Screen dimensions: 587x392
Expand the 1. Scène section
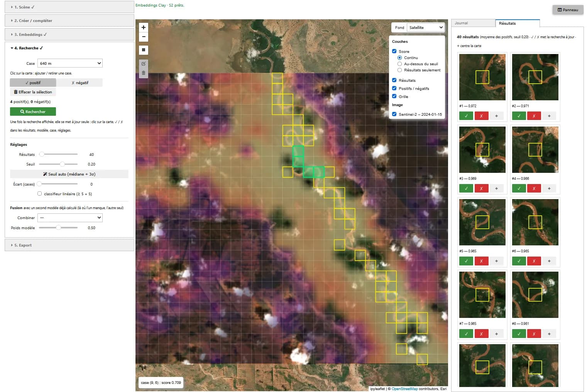click(x=69, y=7)
